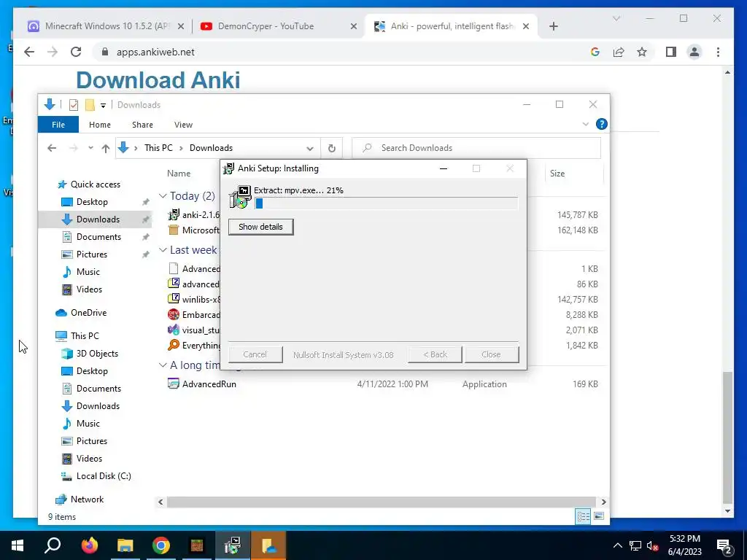This screenshot has height=560, width=747.
Task: Open Chrome three-dot menu
Action: [718, 52]
